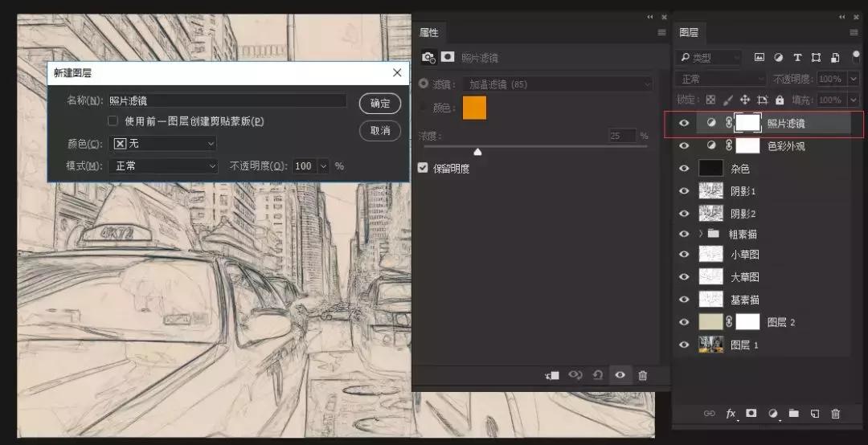Lock layer position with move icon
Image resolution: width=868 pixels, height=445 pixels.
point(745,100)
